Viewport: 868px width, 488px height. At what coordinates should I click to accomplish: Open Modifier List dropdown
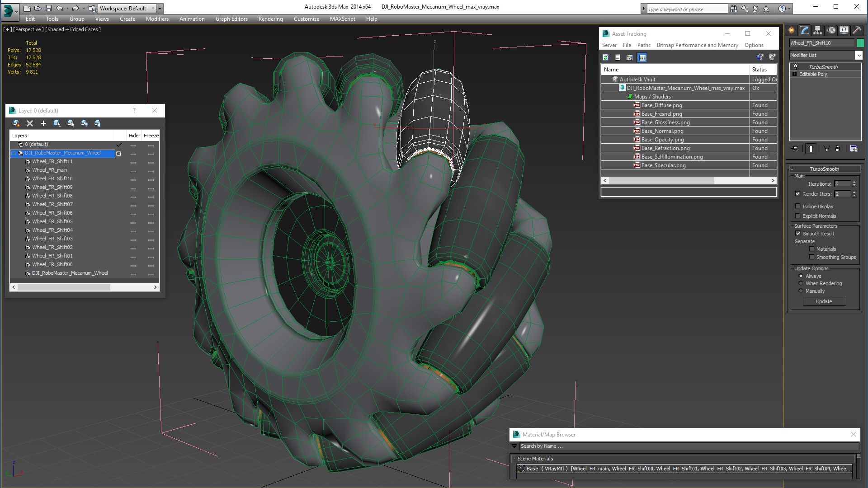click(859, 55)
